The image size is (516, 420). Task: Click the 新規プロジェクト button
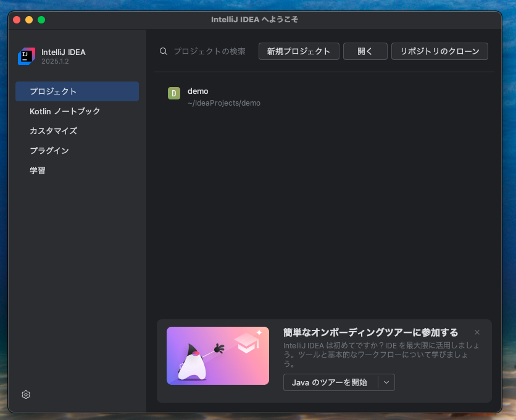299,51
